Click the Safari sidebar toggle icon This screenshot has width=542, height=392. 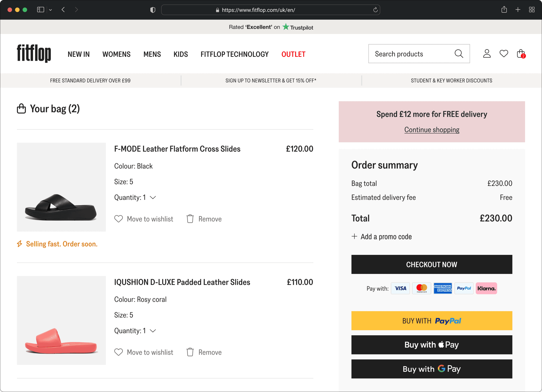(41, 10)
